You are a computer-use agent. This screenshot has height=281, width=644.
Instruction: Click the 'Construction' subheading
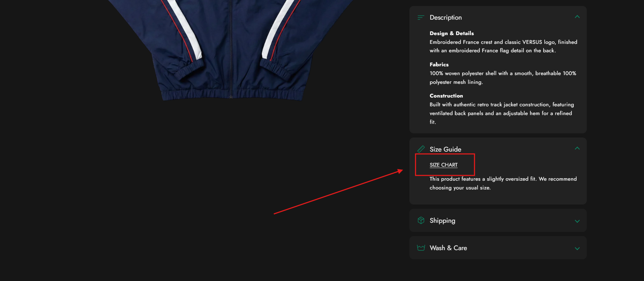[446, 96]
